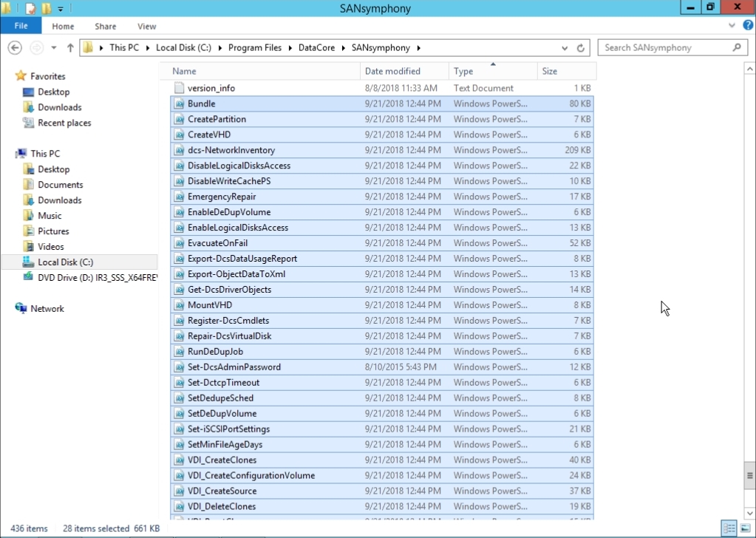Viewport: 756px width, 538px height.
Task: Select the VDI_CreateConfigurationVolume file name
Action: [251, 475]
